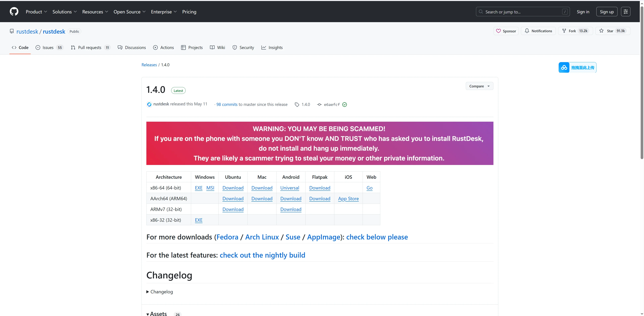Click Sign in
The height and width of the screenshot is (316, 644).
pos(583,12)
